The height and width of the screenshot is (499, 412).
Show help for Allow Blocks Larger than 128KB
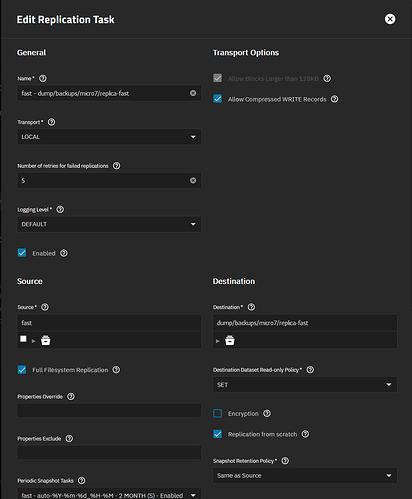click(327, 78)
